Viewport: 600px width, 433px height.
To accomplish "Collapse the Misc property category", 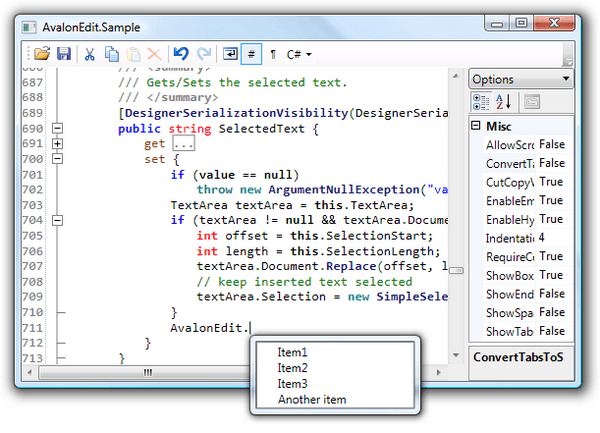I will 475,127.
